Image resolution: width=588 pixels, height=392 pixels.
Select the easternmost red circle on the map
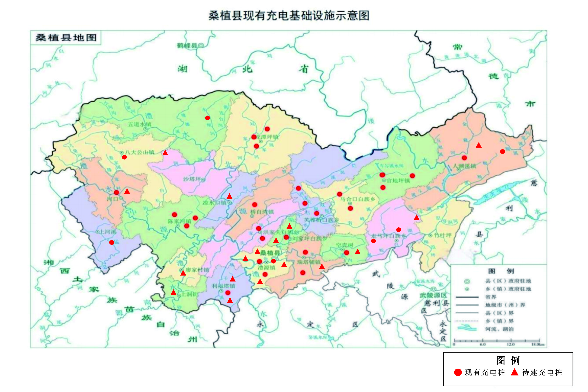click(x=503, y=151)
